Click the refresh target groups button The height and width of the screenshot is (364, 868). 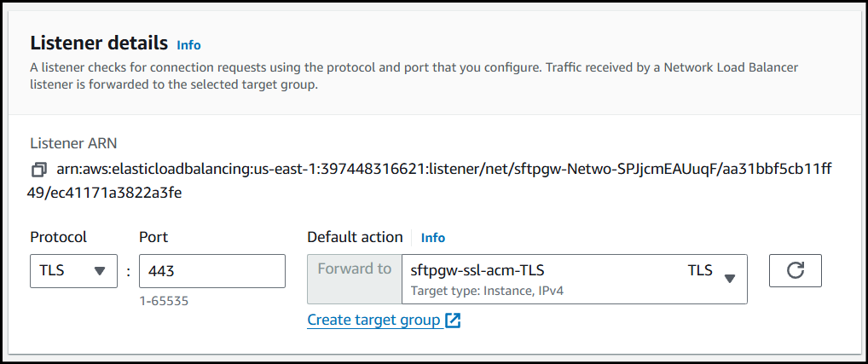[795, 271]
